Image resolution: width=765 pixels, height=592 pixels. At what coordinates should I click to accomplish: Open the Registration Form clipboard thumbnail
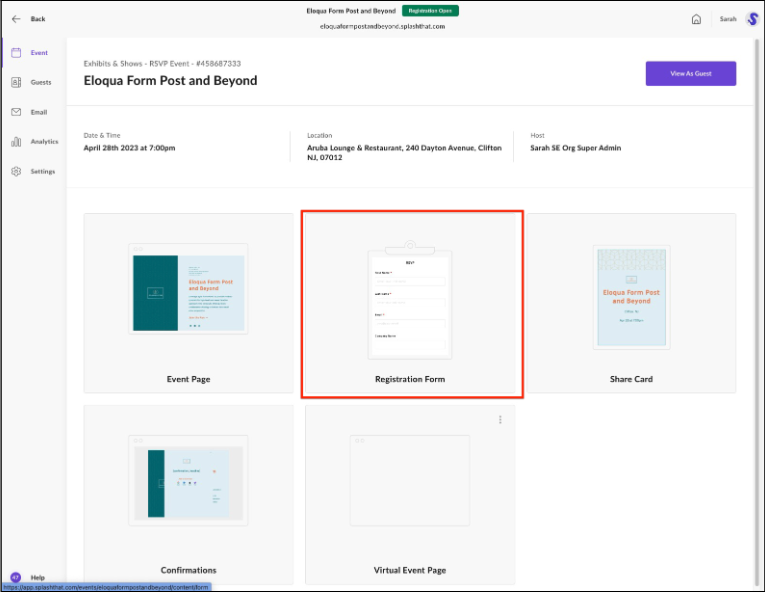click(x=410, y=300)
